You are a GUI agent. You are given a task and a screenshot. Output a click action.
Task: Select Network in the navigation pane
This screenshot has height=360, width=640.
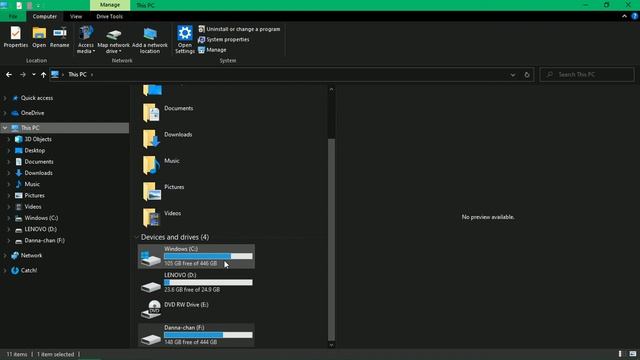click(x=31, y=256)
